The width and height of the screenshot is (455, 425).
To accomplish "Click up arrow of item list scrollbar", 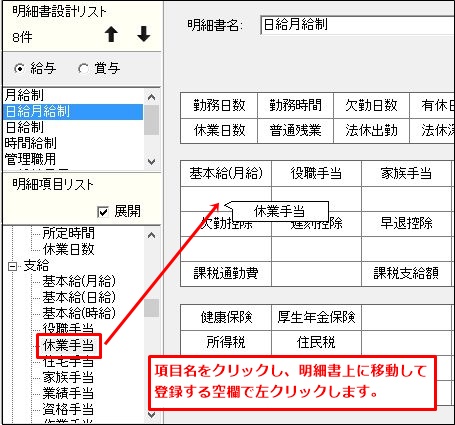I will [x=151, y=235].
